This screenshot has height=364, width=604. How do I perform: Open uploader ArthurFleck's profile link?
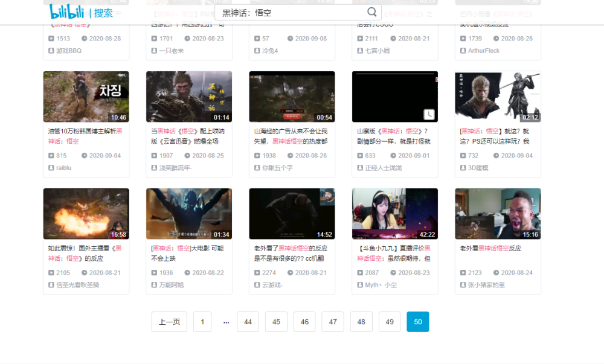[484, 51]
